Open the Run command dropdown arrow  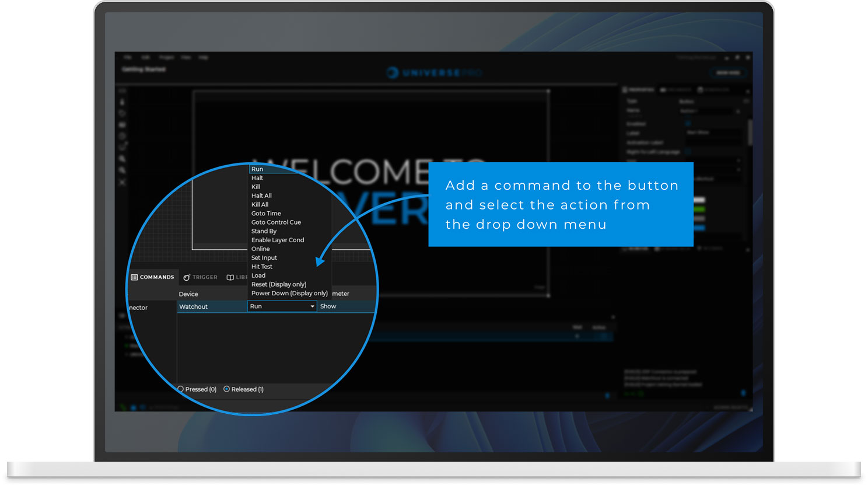pyautogui.click(x=313, y=306)
